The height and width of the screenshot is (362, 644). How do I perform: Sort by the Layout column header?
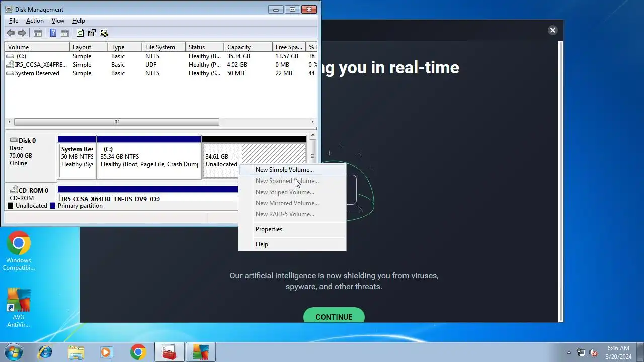coord(89,47)
